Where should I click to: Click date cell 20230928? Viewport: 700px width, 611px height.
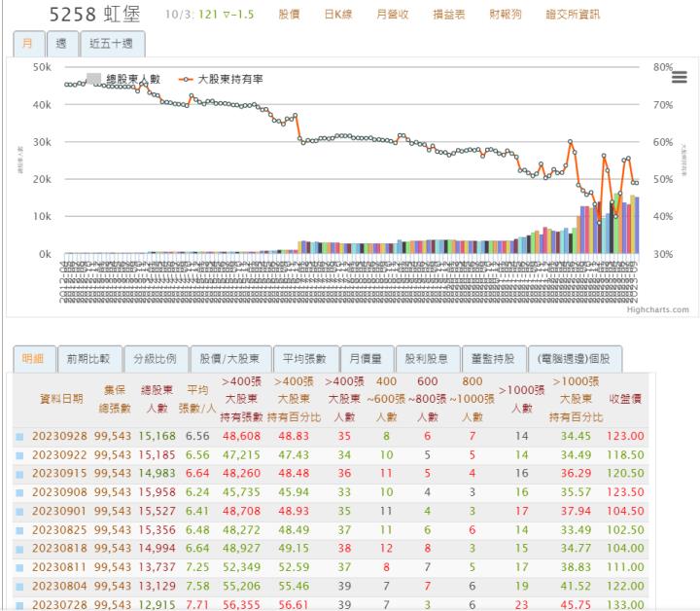pyautogui.click(x=59, y=437)
